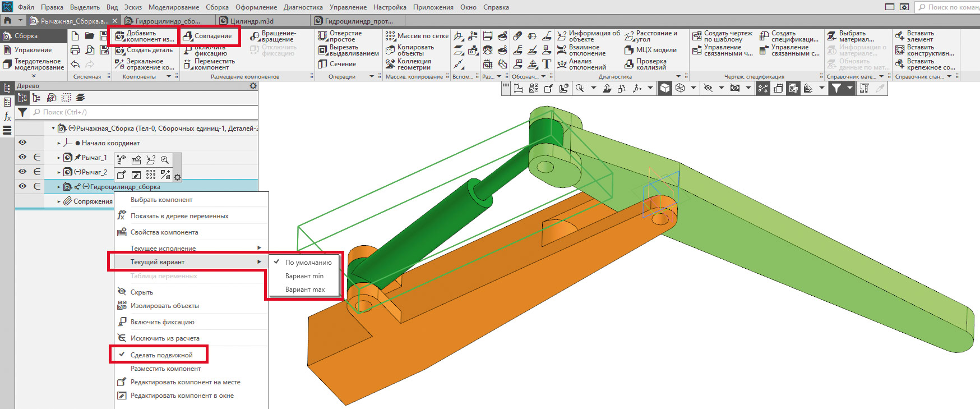Image resolution: width=980 pixels, height=409 pixels.
Task: Open the tree panel settings gear
Action: tap(253, 86)
